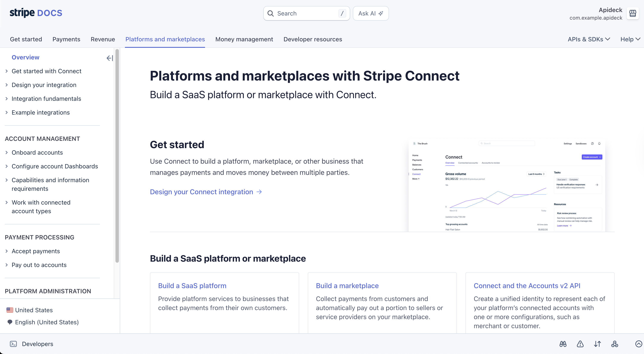The height and width of the screenshot is (354, 644).
Task: Click the terminal icon next to Developers
Action: point(13,344)
